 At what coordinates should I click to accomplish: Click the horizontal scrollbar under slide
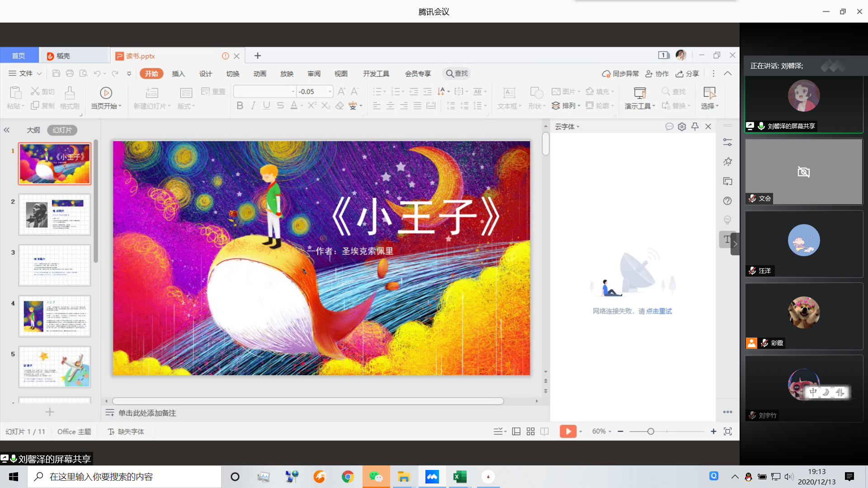[x=308, y=401]
